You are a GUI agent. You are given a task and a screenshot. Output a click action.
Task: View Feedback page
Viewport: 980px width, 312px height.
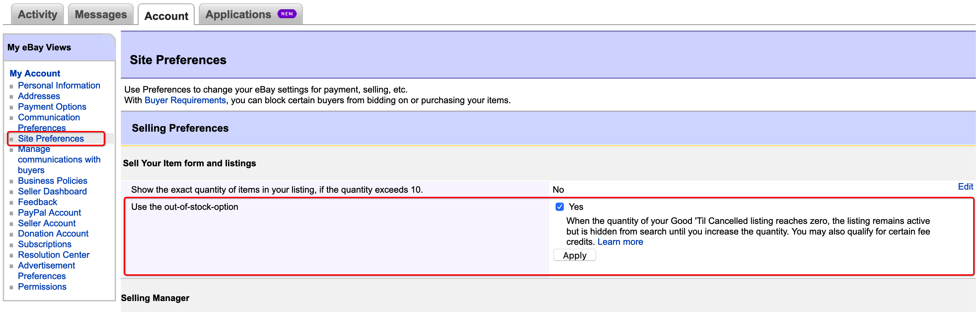[x=37, y=202]
